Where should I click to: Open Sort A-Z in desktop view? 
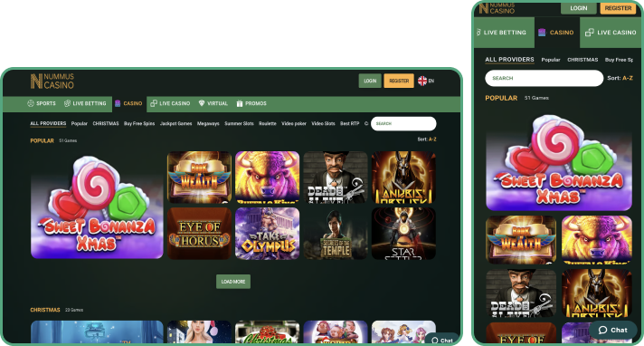pos(427,139)
